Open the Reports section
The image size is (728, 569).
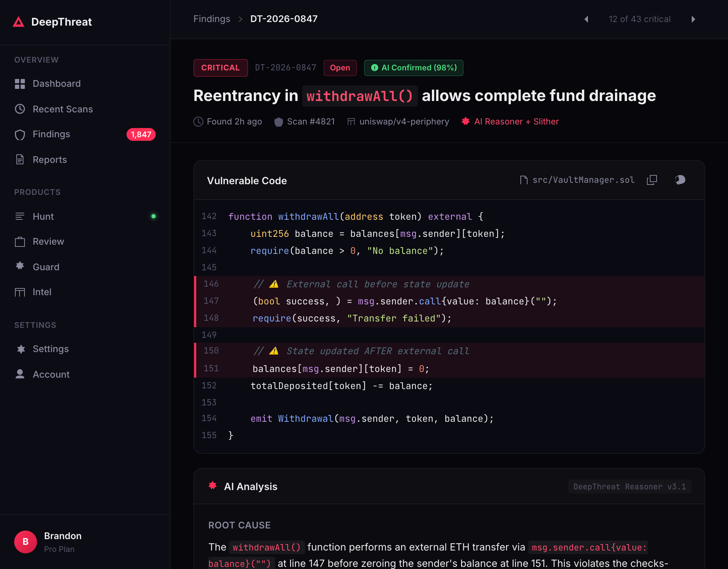(49, 160)
